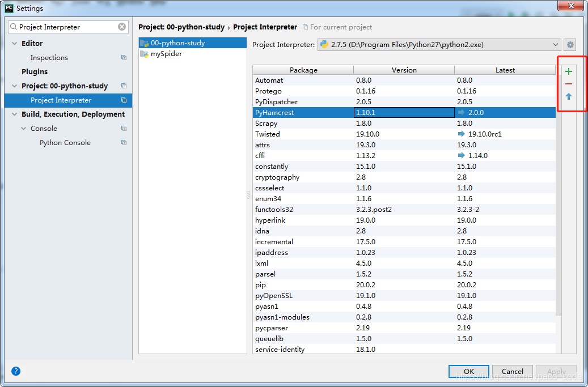Collapse the Project: 00-python-study group
Image resolution: width=588 pixels, height=387 pixels.
[15, 86]
